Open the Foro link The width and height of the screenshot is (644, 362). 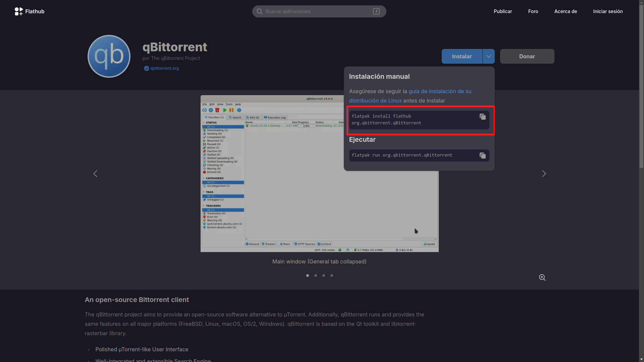tap(533, 11)
